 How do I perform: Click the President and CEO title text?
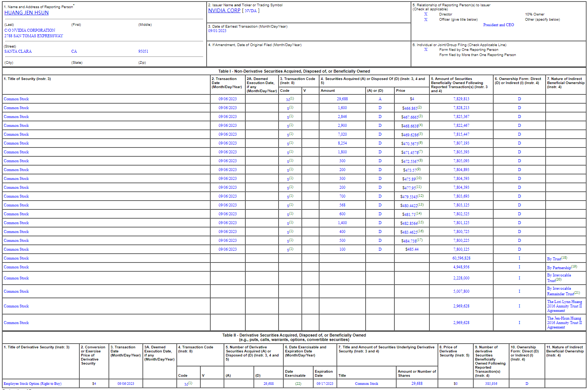[x=498, y=25]
